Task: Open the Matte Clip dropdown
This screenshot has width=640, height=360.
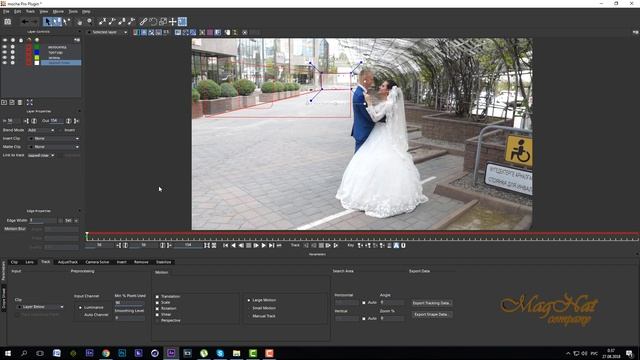Action: [53, 147]
